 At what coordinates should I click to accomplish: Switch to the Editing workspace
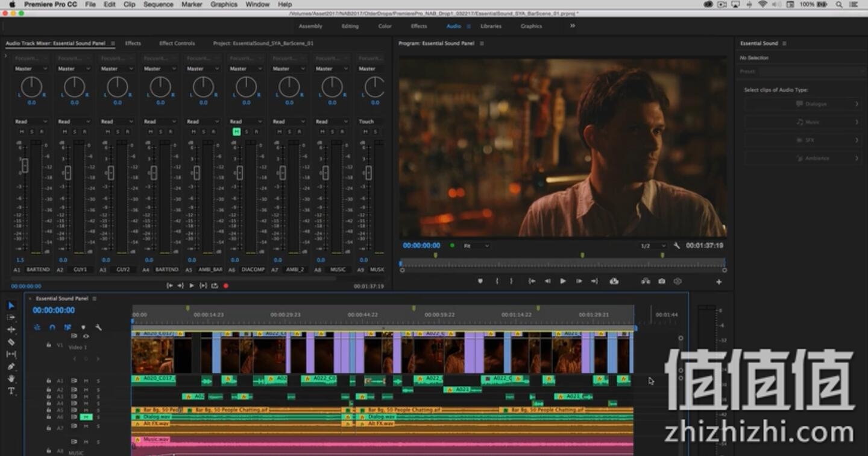[x=350, y=26]
